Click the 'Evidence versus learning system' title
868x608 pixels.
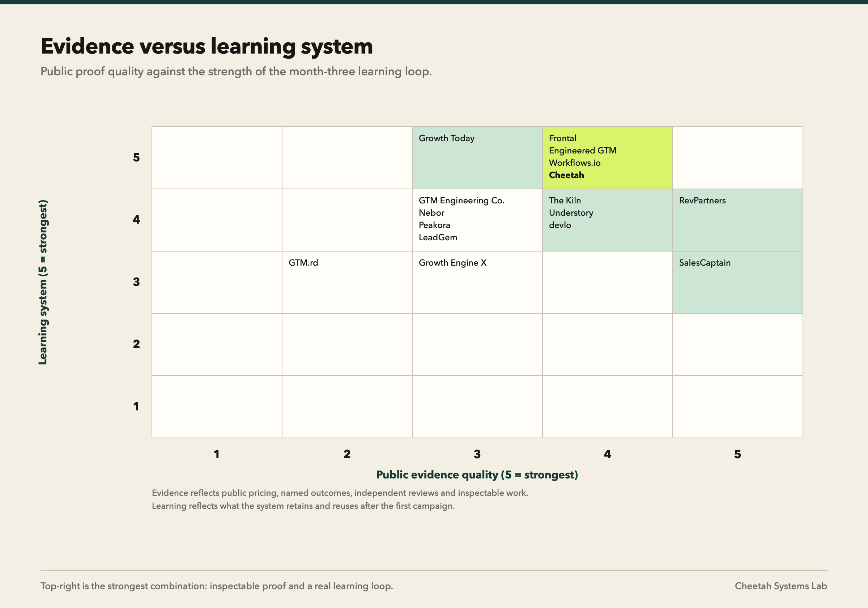(x=207, y=47)
